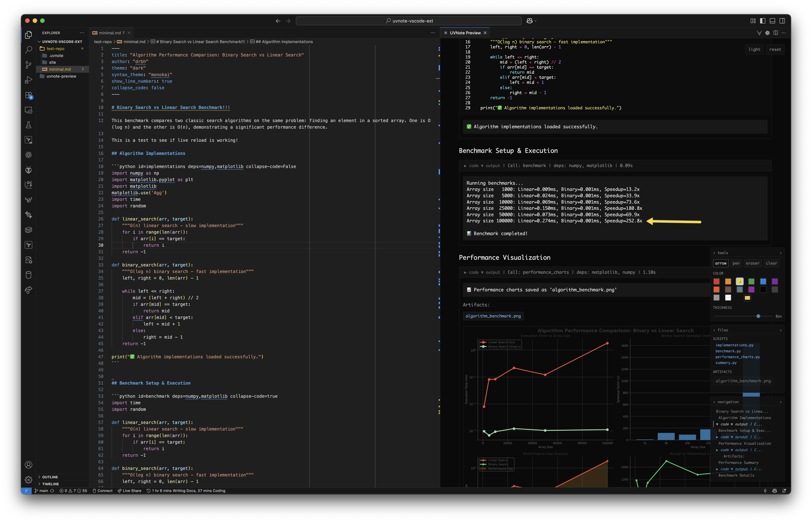Click the main branch indicator in status bar
Viewport: 812px width, 522px height.
[x=41, y=491]
